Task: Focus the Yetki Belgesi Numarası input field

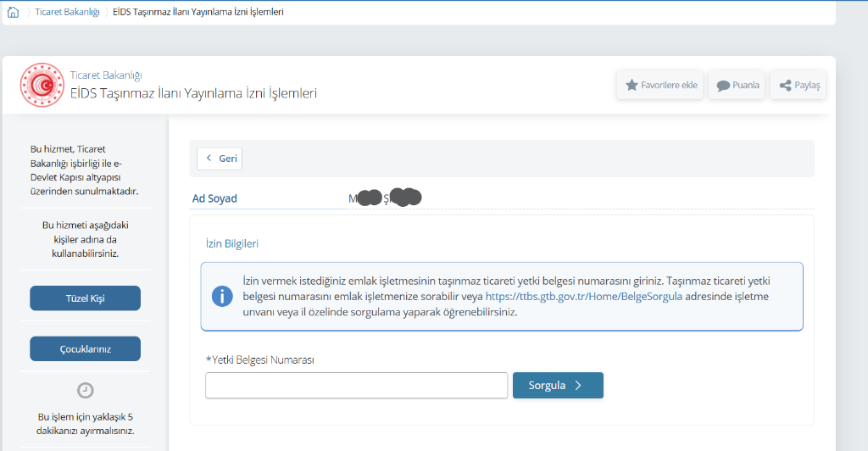Action: (357, 386)
